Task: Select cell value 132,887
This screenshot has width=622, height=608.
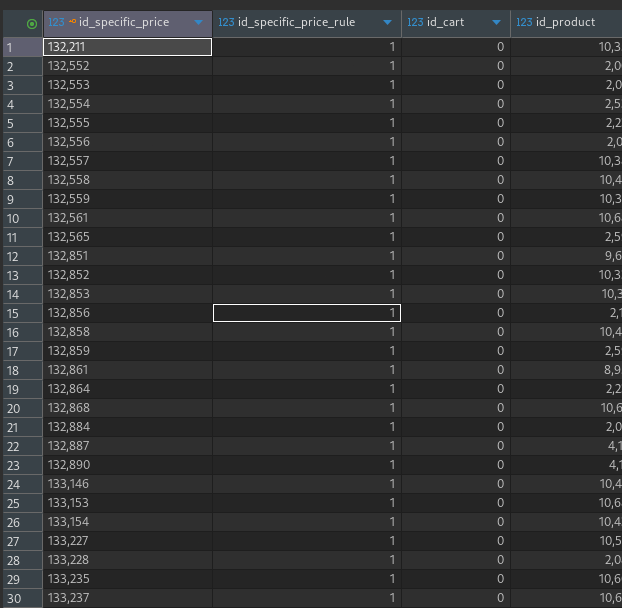Action: (x=128, y=447)
